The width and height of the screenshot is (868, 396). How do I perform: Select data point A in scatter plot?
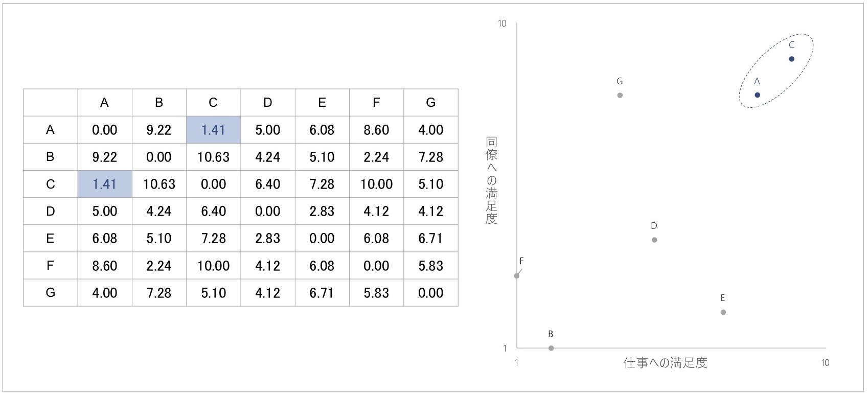[757, 95]
